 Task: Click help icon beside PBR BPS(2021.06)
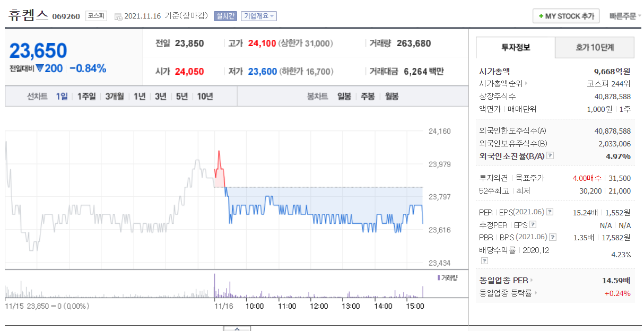[x=553, y=238]
